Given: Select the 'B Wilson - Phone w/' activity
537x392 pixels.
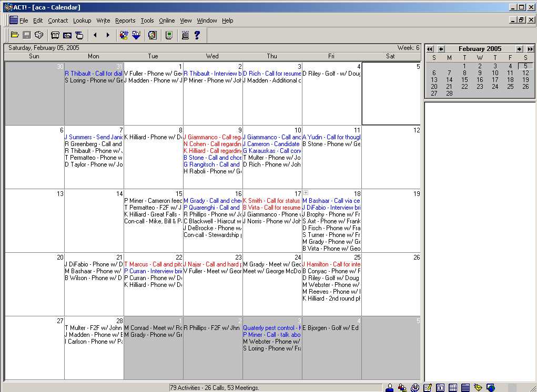Looking at the screenshot, I should point(94,278).
